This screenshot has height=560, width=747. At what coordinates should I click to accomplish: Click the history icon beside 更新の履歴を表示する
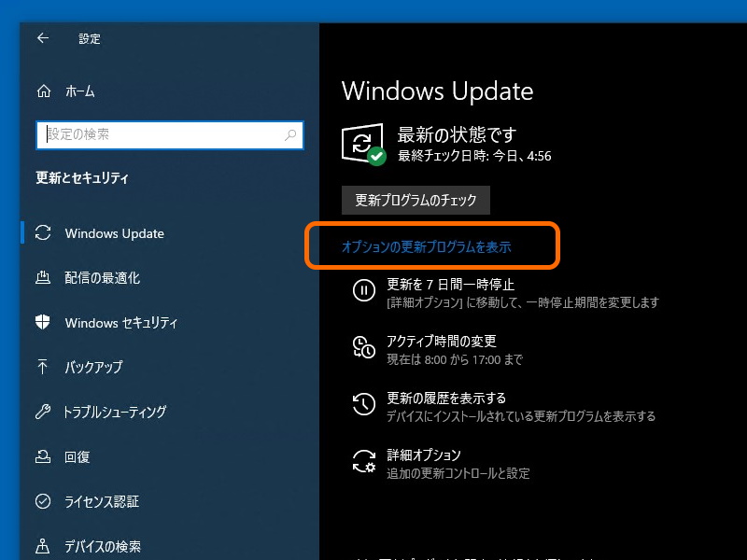(x=363, y=401)
